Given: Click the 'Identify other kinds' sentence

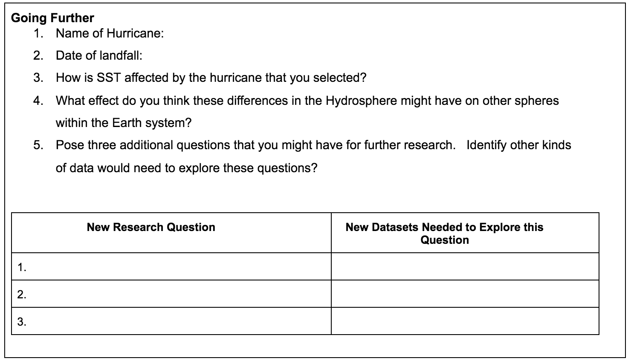Looking at the screenshot, I should pyautogui.click(x=519, y=145).
